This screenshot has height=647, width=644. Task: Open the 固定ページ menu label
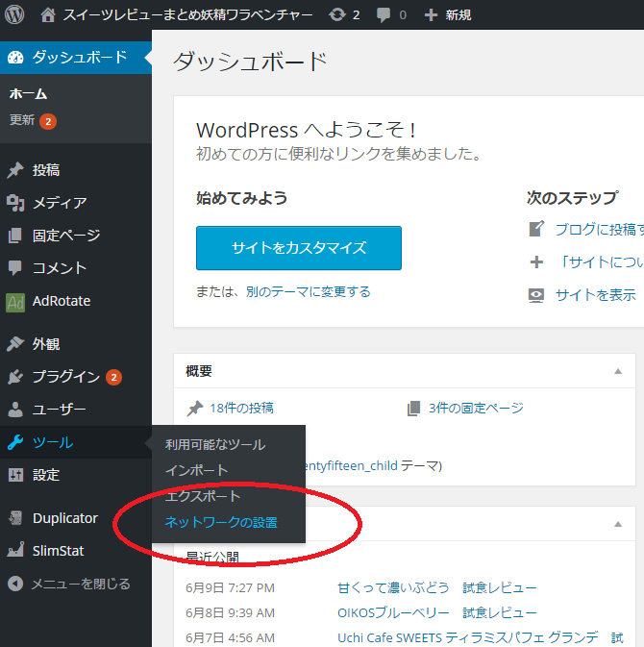[66, 236]
